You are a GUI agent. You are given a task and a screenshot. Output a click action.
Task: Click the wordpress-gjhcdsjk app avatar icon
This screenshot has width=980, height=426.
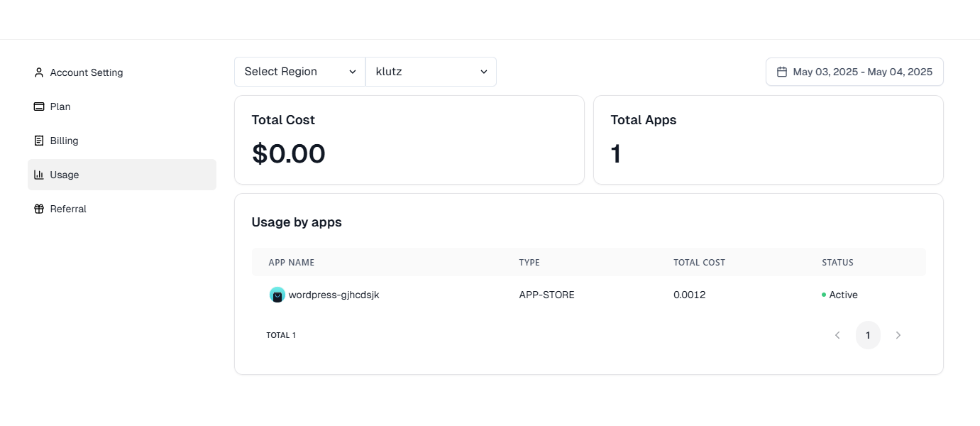(277, 295)
